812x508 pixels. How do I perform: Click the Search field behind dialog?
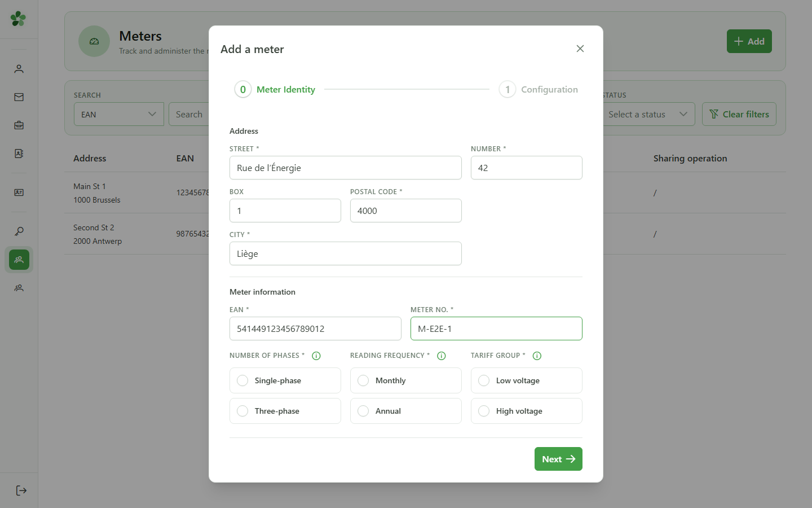189,114
